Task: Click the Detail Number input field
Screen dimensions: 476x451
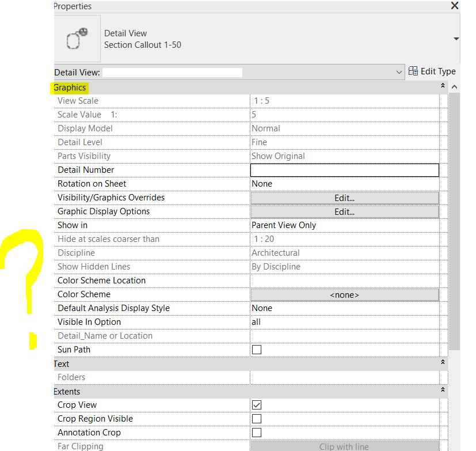Action: click(x=344, y=170)
